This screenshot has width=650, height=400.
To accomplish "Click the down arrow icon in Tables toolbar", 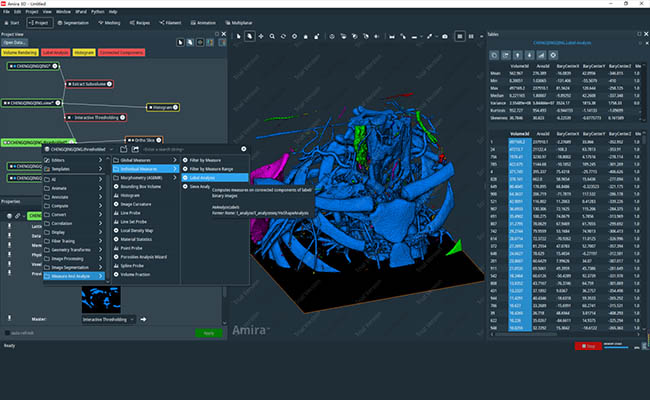I will click(529, 55).
